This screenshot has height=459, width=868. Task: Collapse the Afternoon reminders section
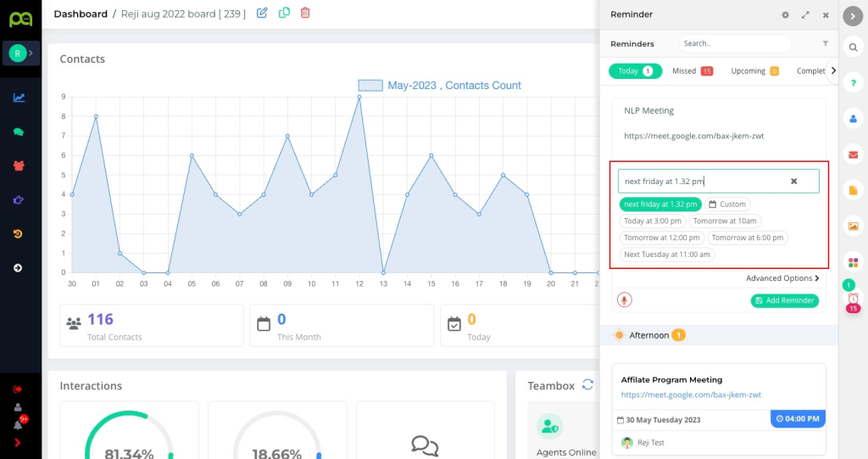coord(719,335)
